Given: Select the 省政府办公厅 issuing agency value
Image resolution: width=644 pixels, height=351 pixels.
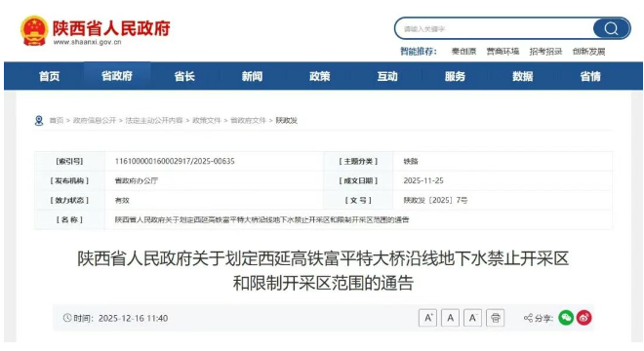Looking at the screenshot, I should 137,180.
